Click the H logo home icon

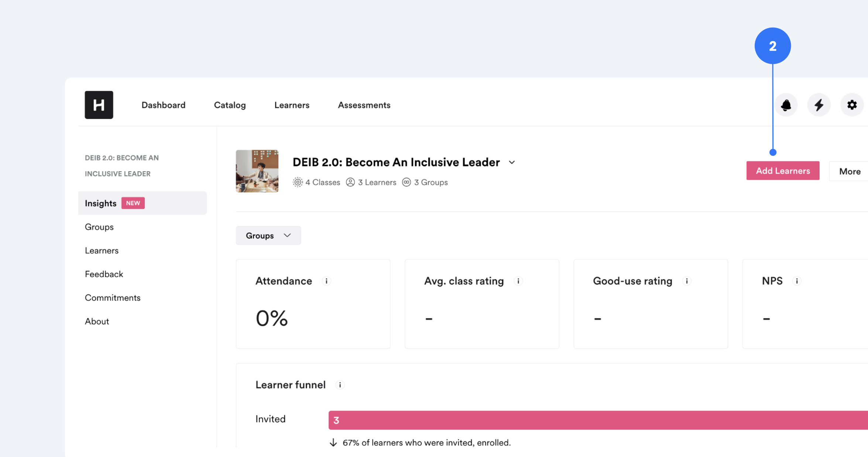99,105
